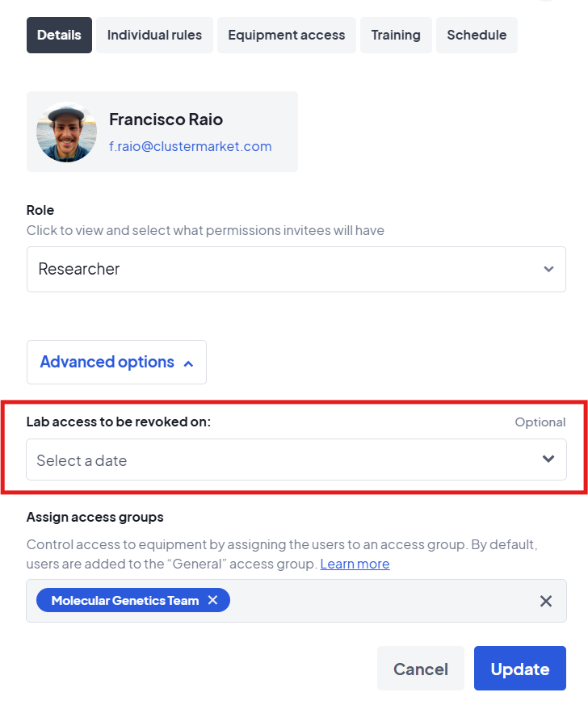This screenshot has width=588, height=705.
Task: Open the f.raio@clustermarket.com email link
Action: (x=190, y=146)
